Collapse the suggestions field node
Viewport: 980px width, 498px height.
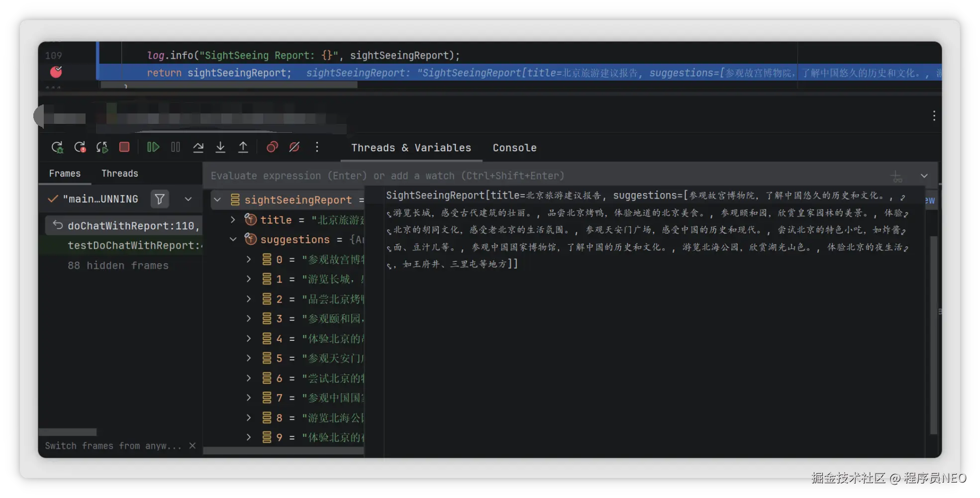coord(233,239)
